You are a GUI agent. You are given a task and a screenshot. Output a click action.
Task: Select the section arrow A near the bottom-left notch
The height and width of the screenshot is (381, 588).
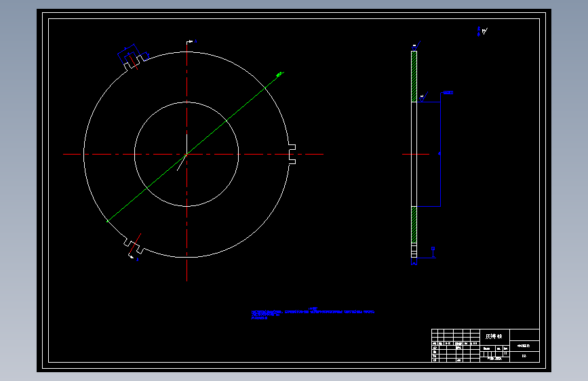(x=134, y=258)
